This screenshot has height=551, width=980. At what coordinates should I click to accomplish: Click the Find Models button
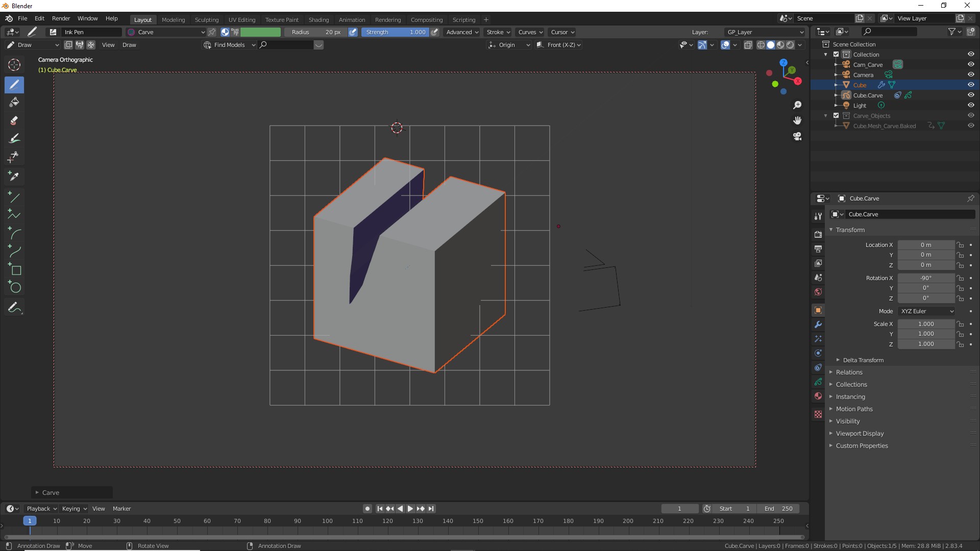(x=229, y=45)
